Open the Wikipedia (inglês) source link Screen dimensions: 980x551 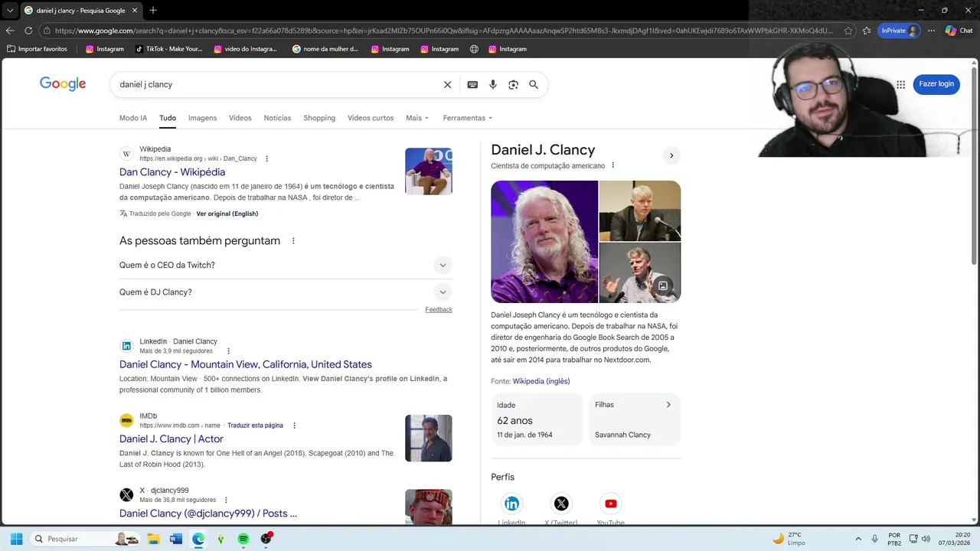pos(541,381)
